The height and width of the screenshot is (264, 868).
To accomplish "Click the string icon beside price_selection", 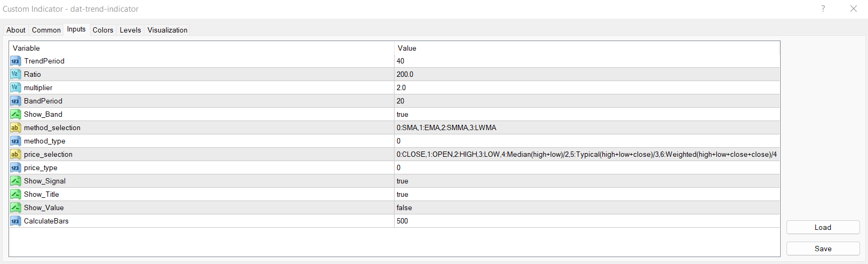I will click(15, 155).
